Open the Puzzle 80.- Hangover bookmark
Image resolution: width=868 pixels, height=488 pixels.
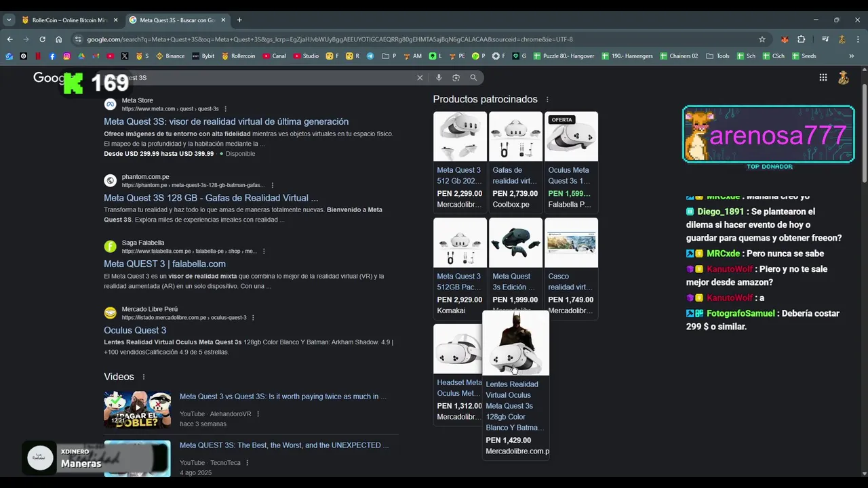click(564, 56)
